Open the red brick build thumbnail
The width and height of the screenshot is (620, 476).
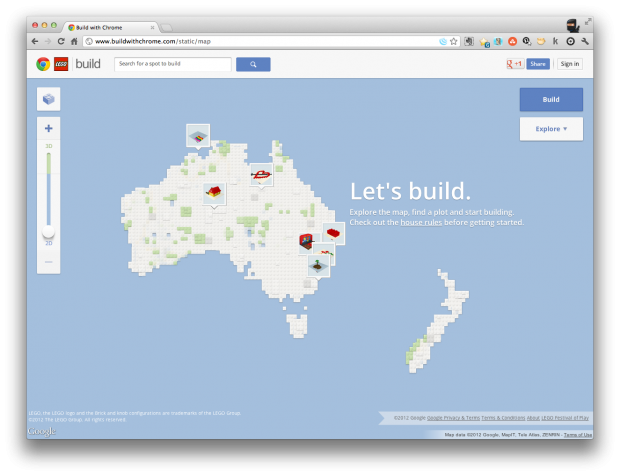click(x=334, y=233)
